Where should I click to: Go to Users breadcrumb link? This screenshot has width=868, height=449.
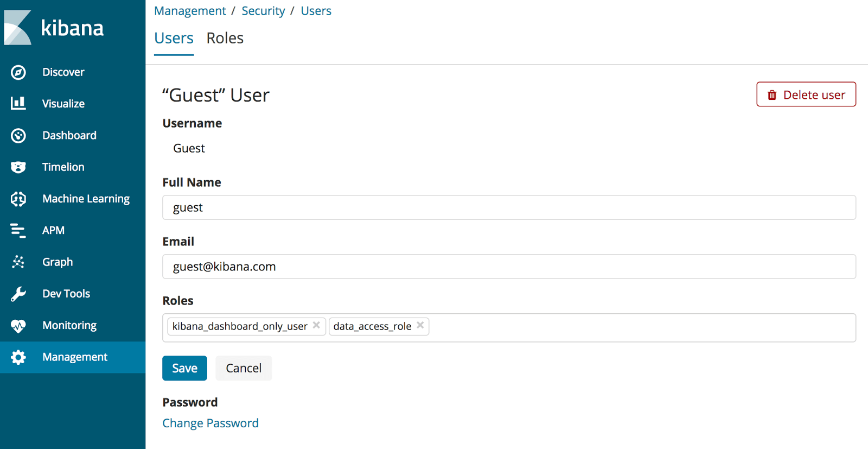316,11
